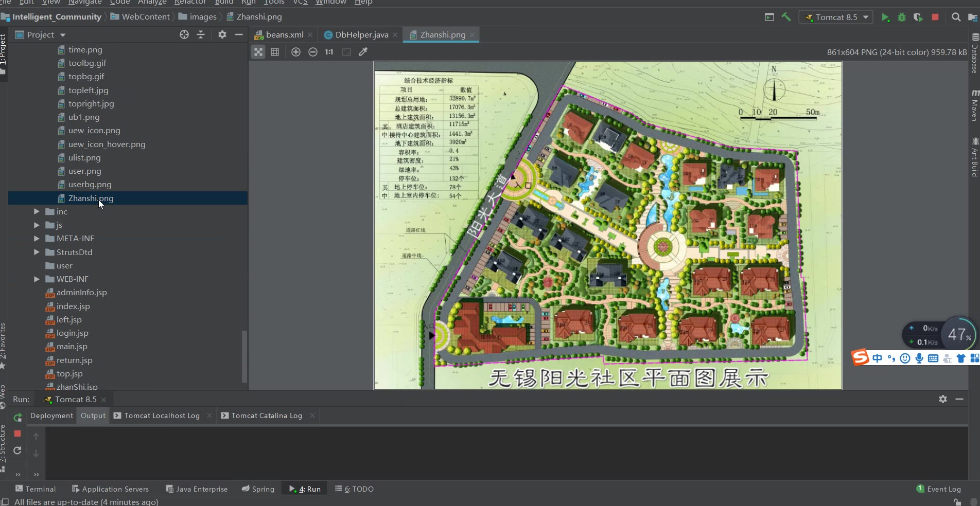The height and width of the screenshot is (506, 980).
Task: Click images breadcrumb in navigation bar
Action: [198, 17]
